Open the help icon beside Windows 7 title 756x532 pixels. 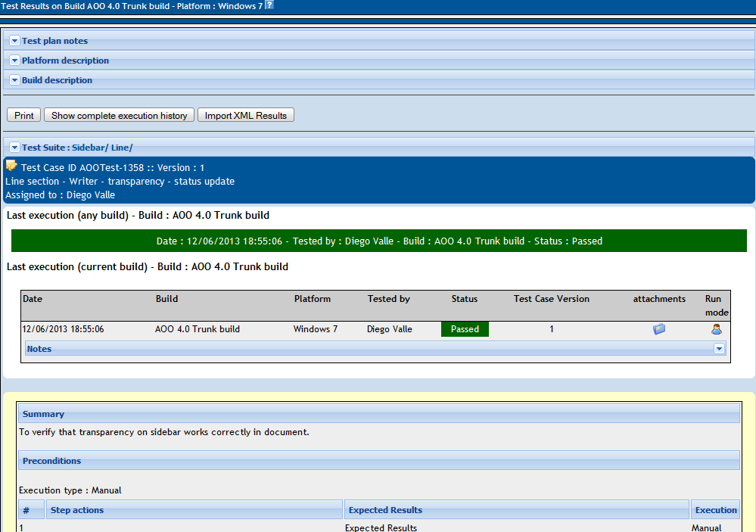269,5
